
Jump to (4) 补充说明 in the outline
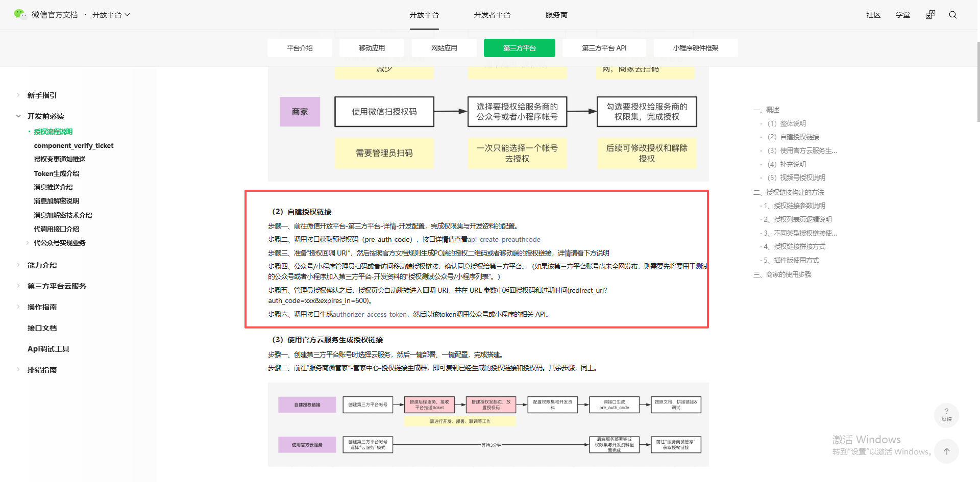click(787, 164)
